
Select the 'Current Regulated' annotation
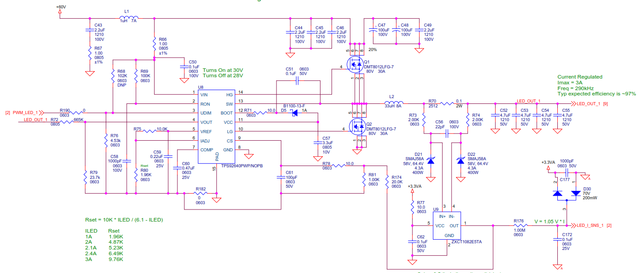pos(580,77)
